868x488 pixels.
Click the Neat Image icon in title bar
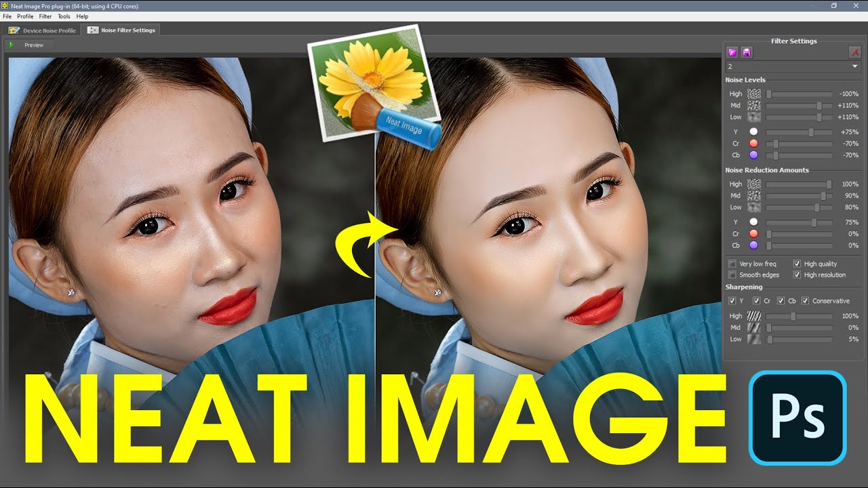pos(5,5)
